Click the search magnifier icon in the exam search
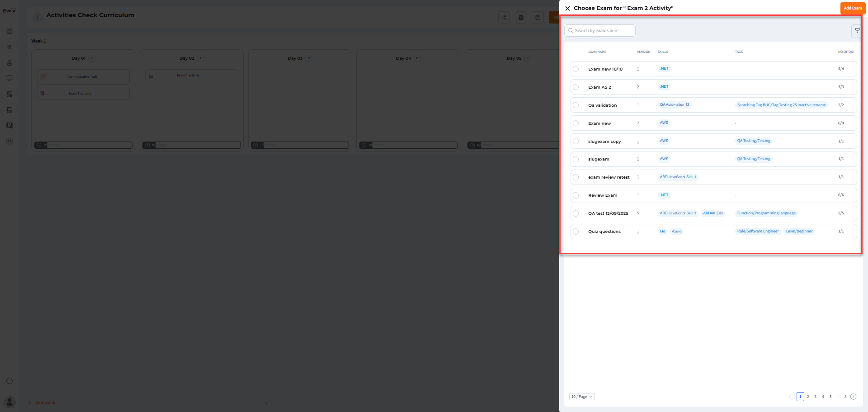The image size is (868, 412). point(571,31)
